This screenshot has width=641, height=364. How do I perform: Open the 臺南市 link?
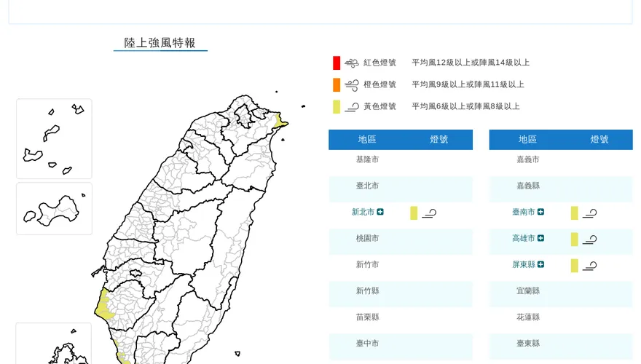[524, 212]
